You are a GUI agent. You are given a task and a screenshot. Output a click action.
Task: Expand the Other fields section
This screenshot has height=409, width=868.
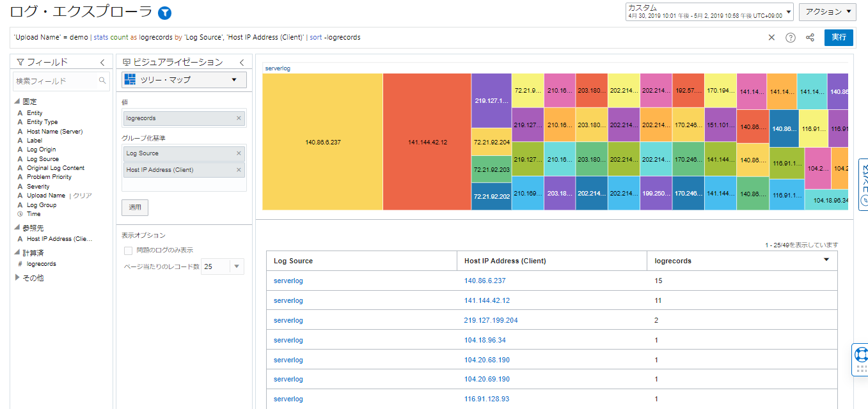[x=17, y=278]
